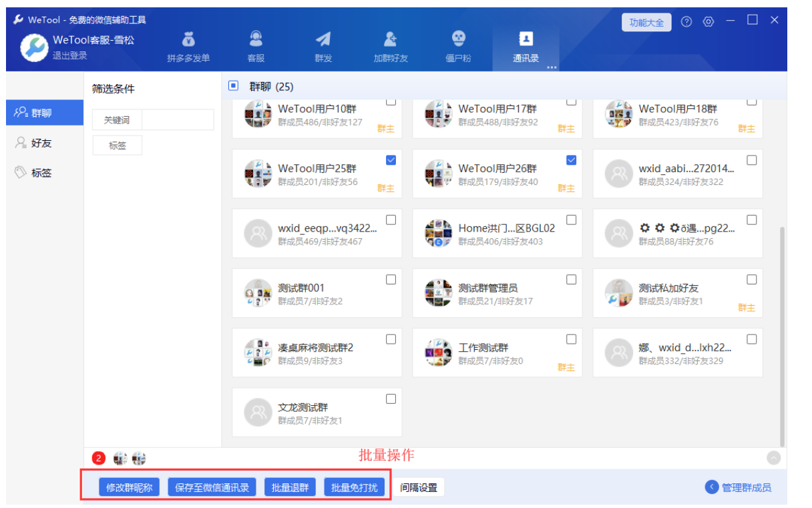This screenshot has width=812, height=508.
Task: Check the wxid_aabi...272014 group checkbox
Action: tap(751, 160)
